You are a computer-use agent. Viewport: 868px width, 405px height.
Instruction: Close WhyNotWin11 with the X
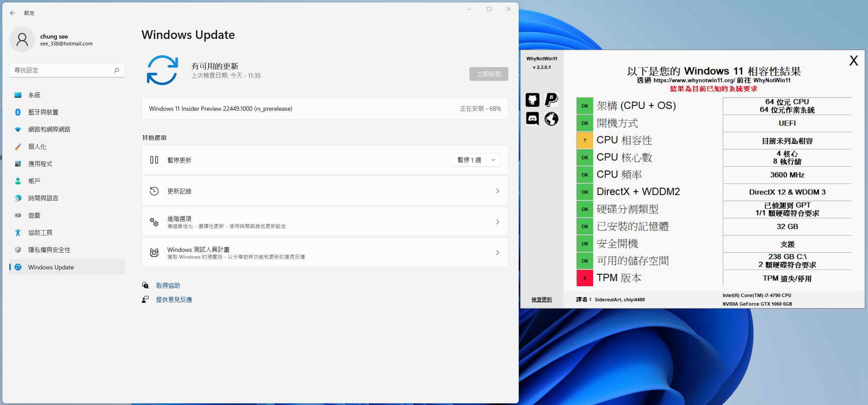tap(854, 61)
